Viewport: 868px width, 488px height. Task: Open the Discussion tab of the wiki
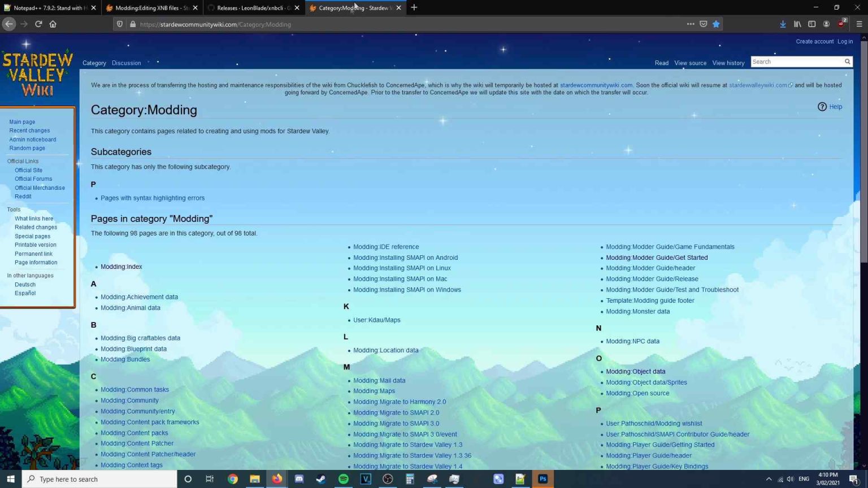[x=126, y=63]
